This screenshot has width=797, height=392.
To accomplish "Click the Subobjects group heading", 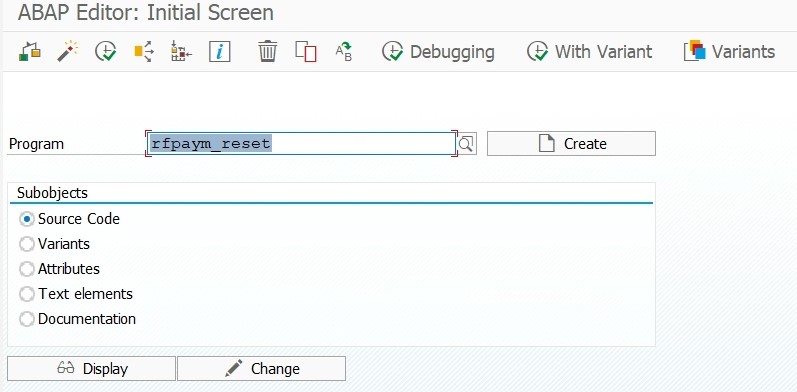I will tap(52, 193).
